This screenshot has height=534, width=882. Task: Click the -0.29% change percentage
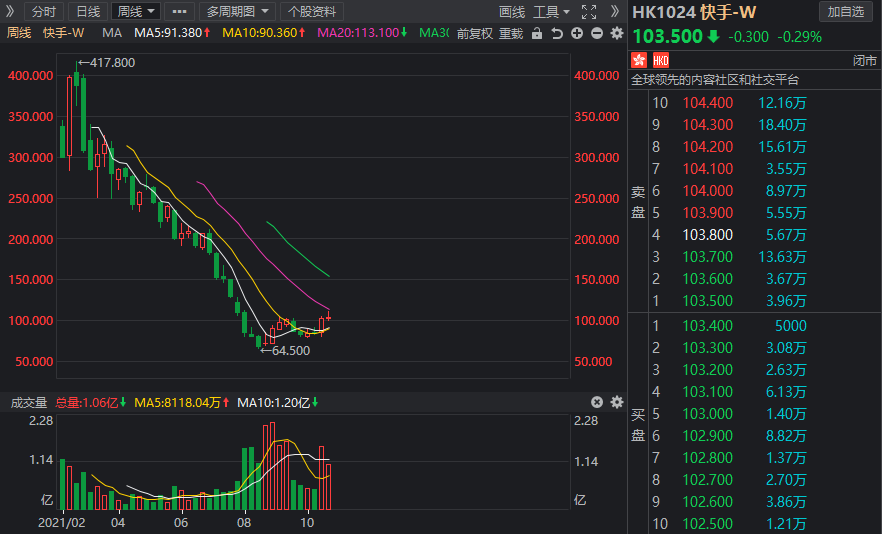click(799, 37)
